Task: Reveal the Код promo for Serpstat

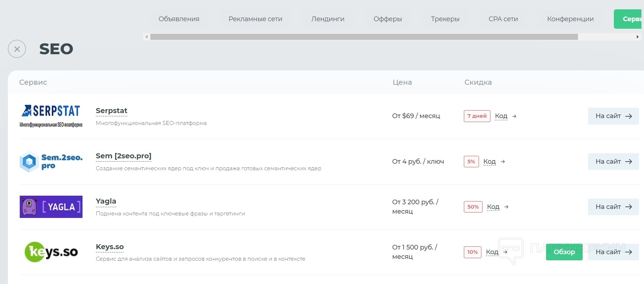Action: (x=501, y=116)
